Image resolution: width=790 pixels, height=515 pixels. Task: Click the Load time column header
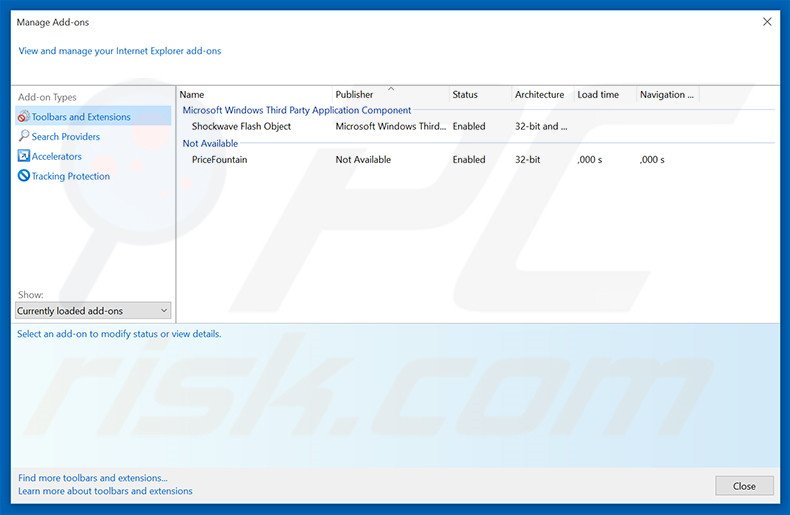(x=605, y=94)
